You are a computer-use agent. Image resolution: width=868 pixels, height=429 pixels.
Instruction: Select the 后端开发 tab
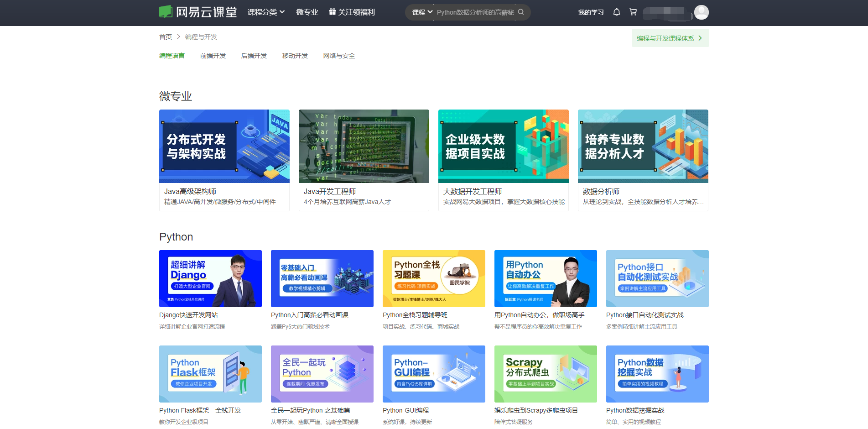tap(254, 56)
